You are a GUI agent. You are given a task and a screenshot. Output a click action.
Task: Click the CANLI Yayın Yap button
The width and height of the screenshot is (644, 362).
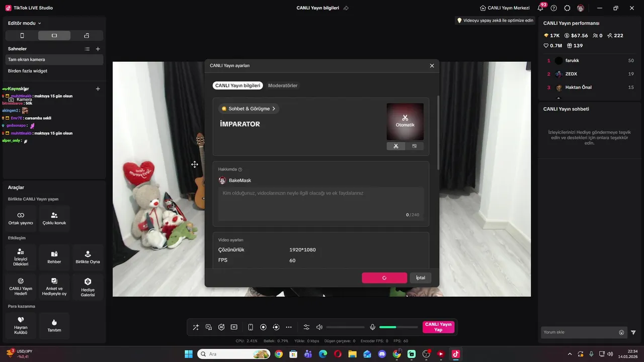[x=438, y=327]
